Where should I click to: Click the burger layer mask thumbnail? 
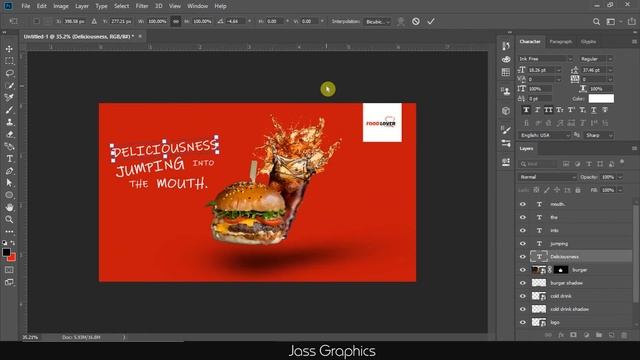click(561, 270)
